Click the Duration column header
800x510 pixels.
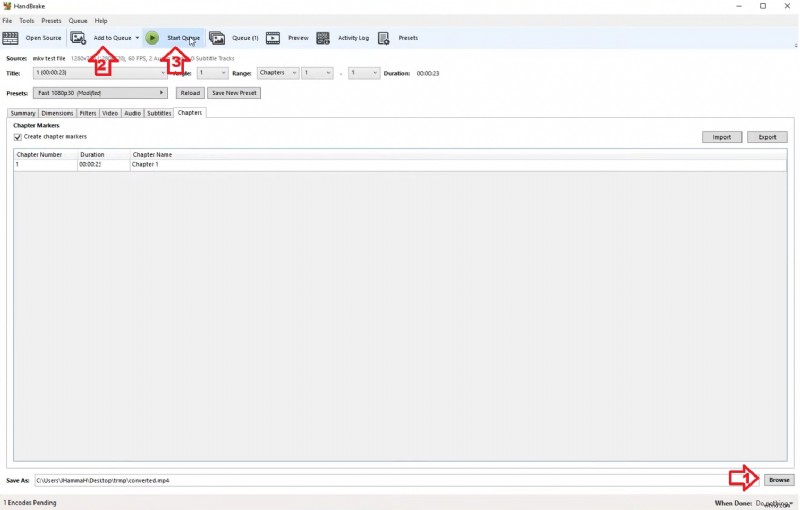pyautogui.click(x=104, y=155)
